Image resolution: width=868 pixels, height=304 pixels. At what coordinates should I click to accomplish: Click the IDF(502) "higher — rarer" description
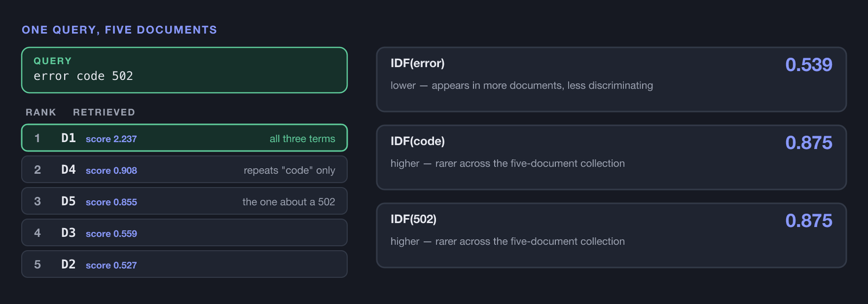508,242
